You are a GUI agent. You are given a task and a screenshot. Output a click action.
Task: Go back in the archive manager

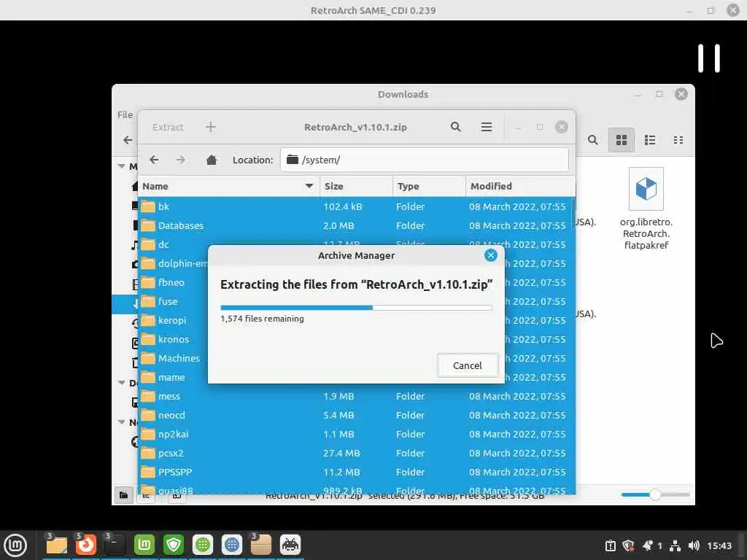(x=154, y=160)
